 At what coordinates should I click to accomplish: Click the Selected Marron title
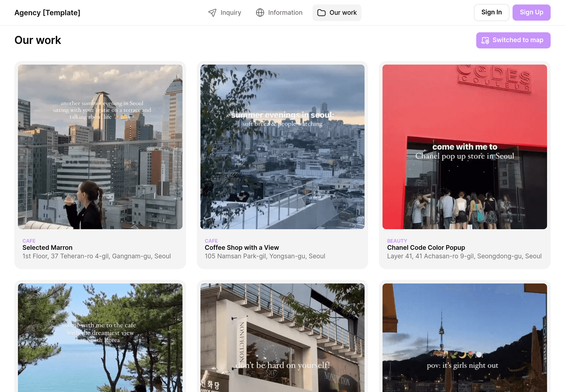point(47,248)
